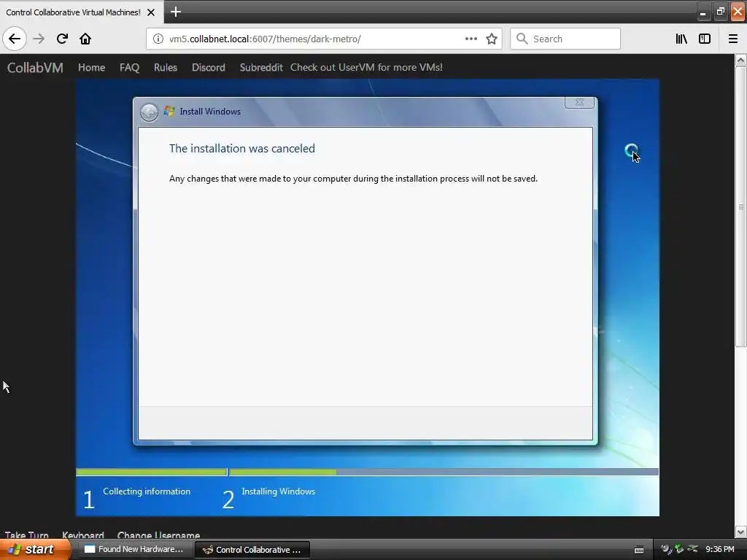Open the Subreddit nav item

click(261, 68)
